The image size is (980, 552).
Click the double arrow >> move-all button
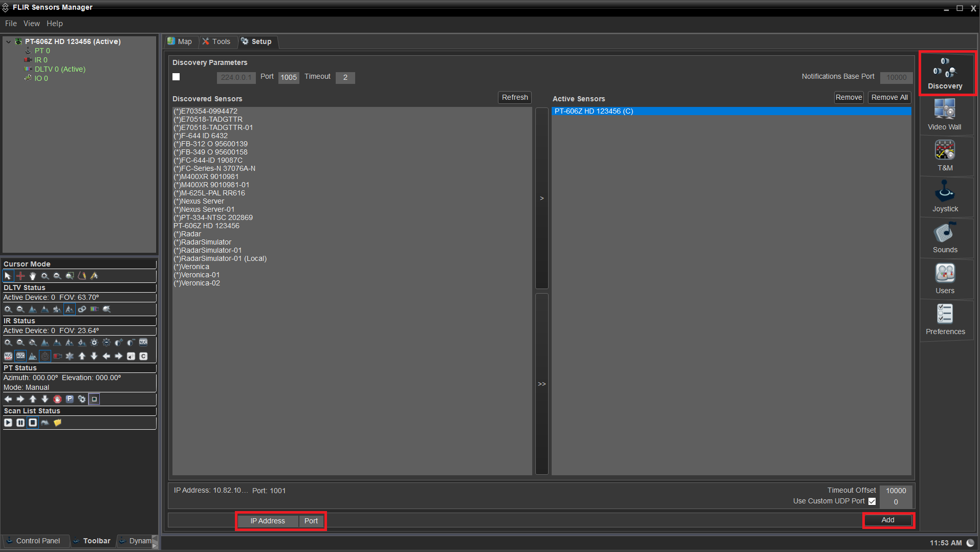(x=542, y=384)
